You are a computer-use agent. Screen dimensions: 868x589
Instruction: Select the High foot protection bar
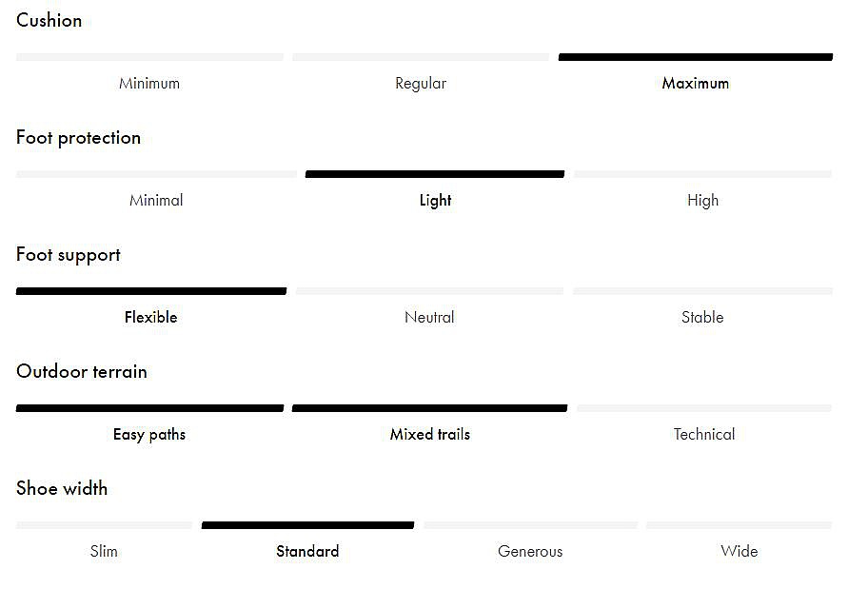[703, 174]
